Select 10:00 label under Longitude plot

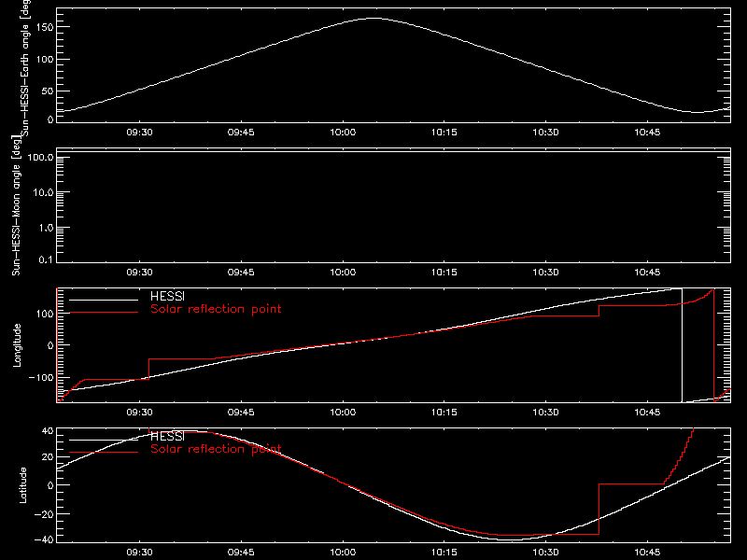(343, 412)
